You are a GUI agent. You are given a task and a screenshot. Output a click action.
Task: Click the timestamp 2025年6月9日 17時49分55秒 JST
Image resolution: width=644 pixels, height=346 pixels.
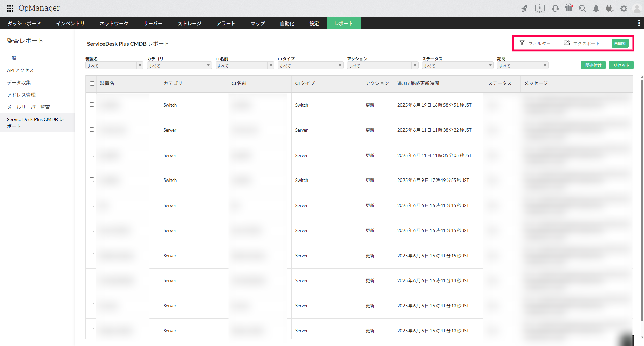coord(433,180)
